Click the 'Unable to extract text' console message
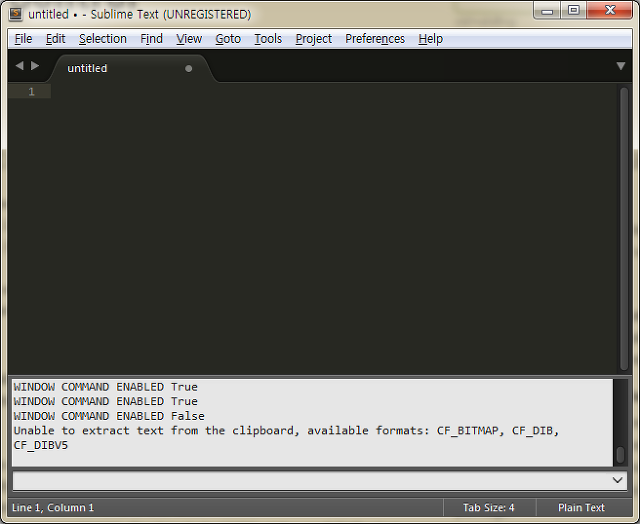This screenshot has width=640, height=524. (x=286, y=431)
